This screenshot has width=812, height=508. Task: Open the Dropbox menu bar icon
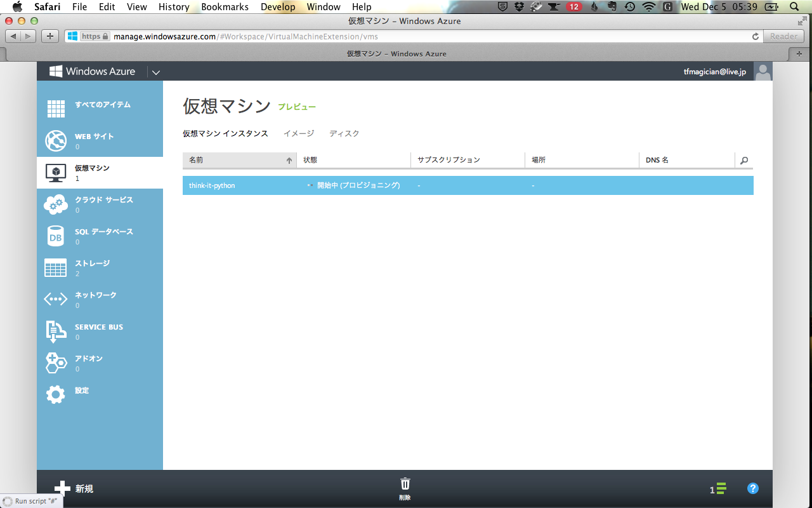pyautogui.click(x=520, y=7)
